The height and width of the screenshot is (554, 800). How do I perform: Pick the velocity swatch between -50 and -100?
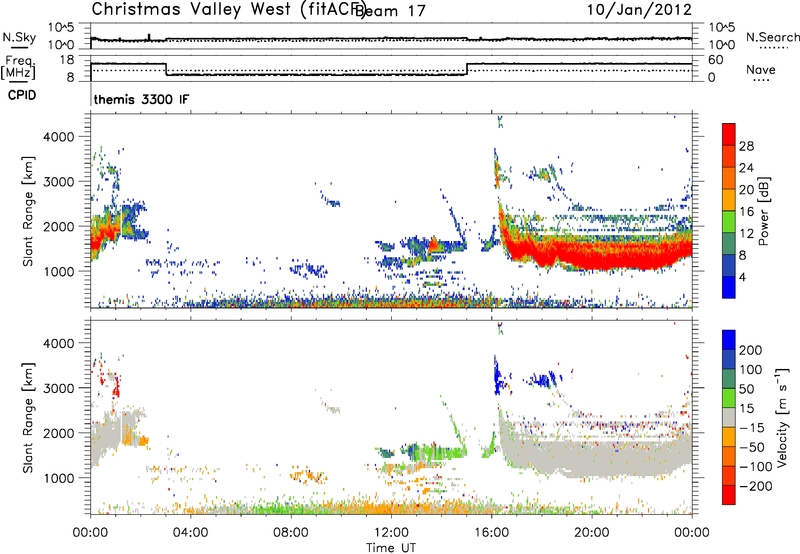[x=729, y=456]
